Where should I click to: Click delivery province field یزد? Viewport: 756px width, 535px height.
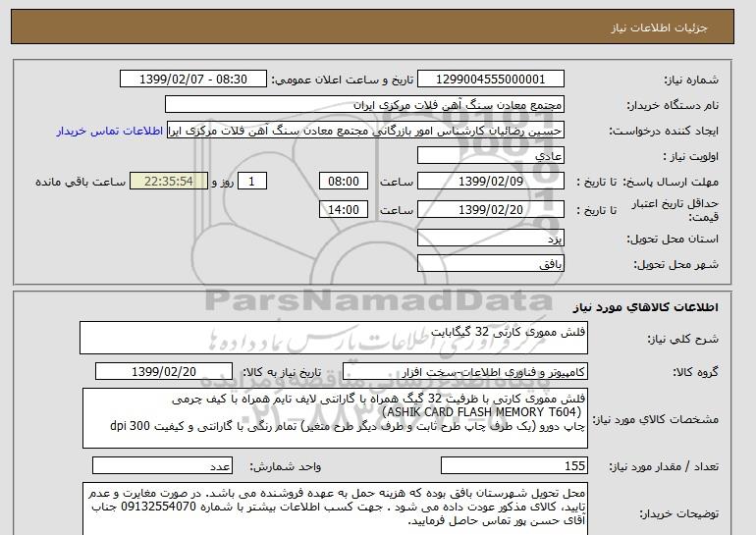490,239
